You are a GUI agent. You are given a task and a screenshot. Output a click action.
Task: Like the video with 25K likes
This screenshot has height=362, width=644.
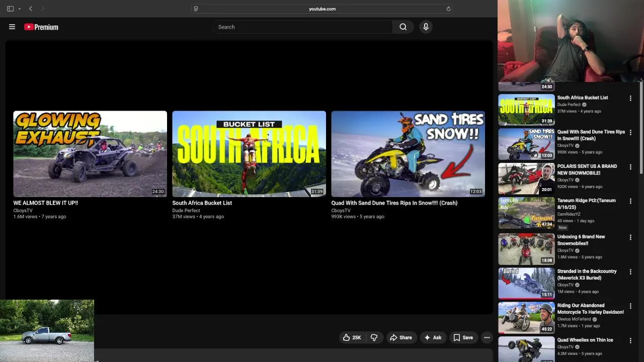click(x=352, y=338)
